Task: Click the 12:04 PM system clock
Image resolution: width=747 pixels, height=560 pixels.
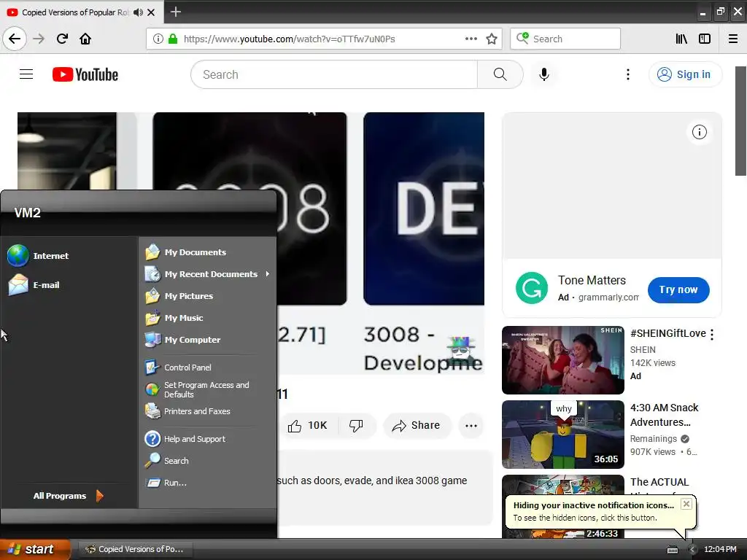Action: [x=720, y=550]
